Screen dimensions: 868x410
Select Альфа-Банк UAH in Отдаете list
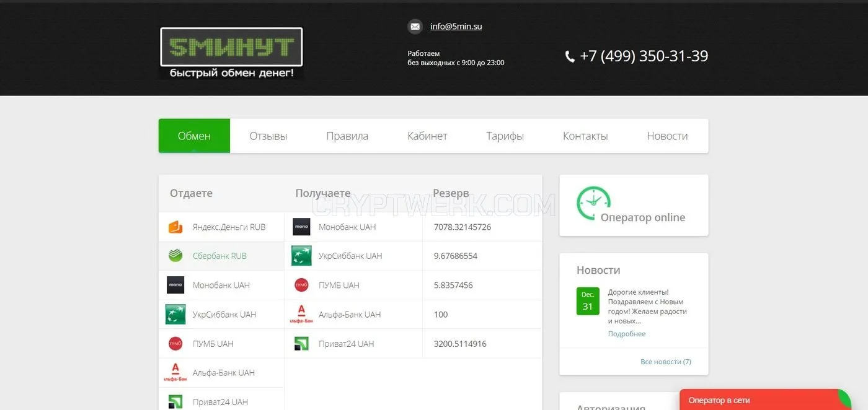(221, 372)
